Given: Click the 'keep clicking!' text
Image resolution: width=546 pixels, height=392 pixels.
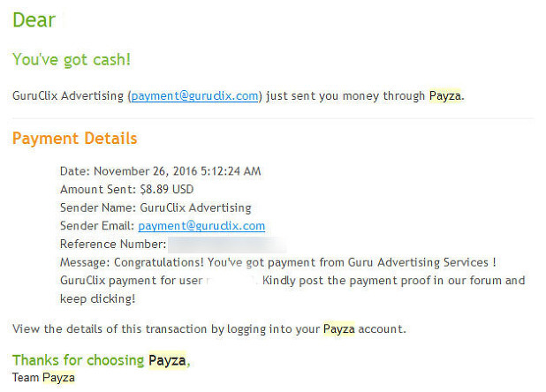Looking at the screenshot, I should (x=97, y=298).
